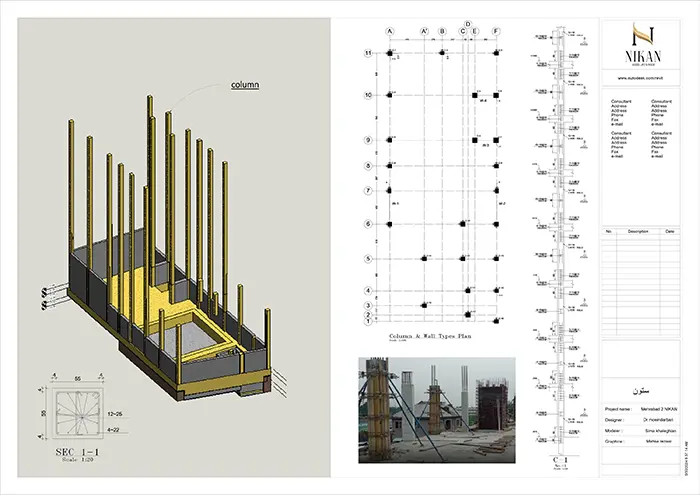Select grid bubble 7 on the left axis
Viewport: 700px width, 495px height.
coord(368,190)
